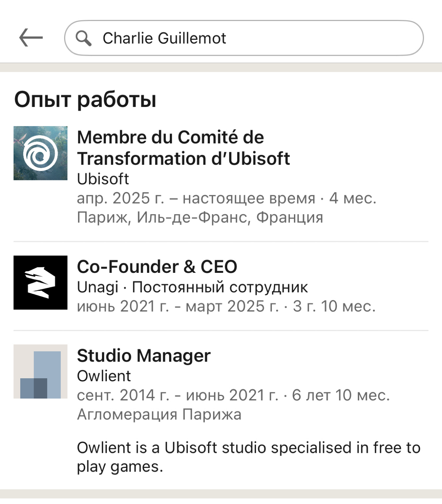
Task: Open the Studio Manager position entry
Action: (144, 356)
